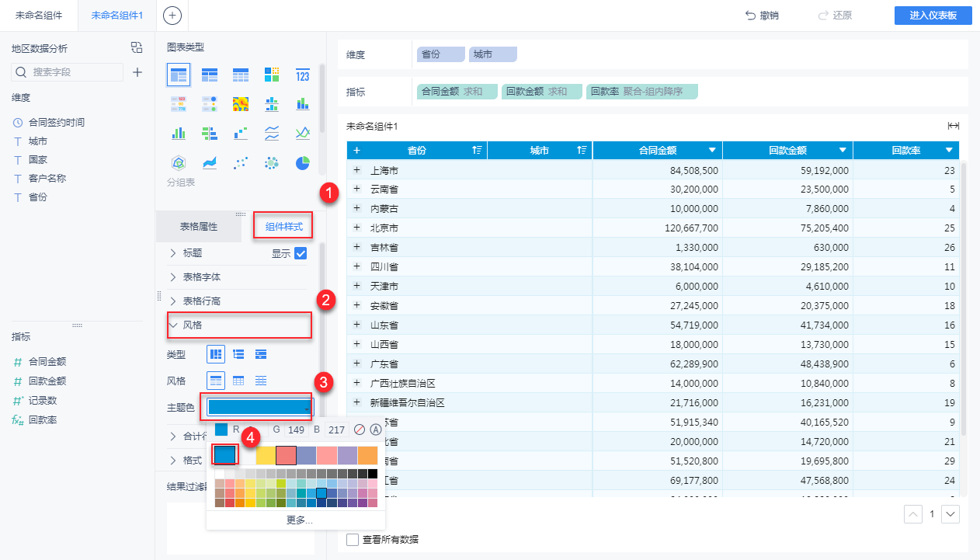
Task: Open the 回款金额 column header dropdown
Action: [843, 150]
